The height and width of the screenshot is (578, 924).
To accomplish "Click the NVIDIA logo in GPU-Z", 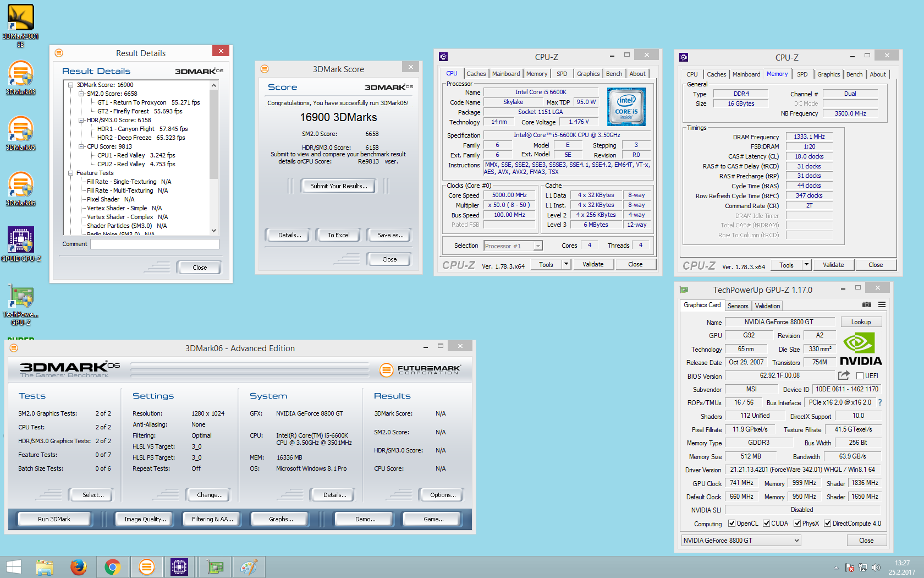I will pyautogui.click(x=861, y=350).
